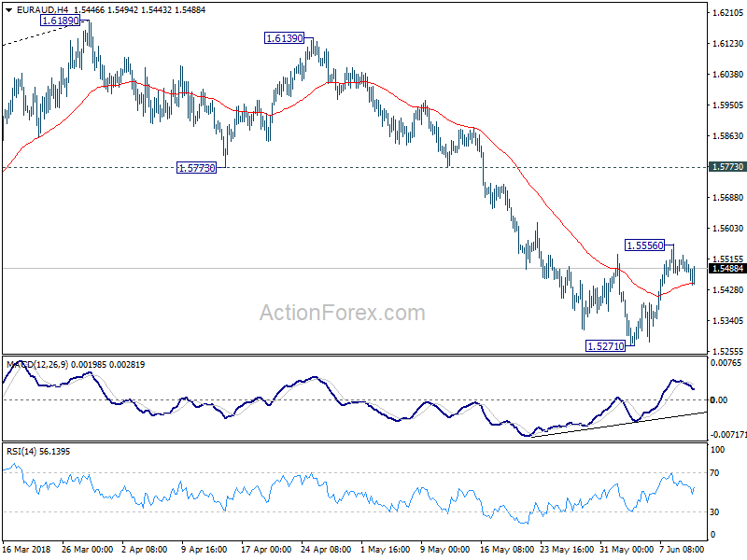This screenshot has height=560, width=747.
Task: Select the 16 Mar 2018 date label
Action: [x=27, y=549]
